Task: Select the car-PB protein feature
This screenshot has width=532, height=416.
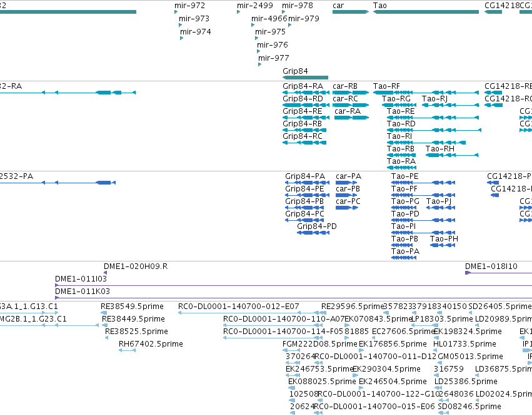Action: 346,195
